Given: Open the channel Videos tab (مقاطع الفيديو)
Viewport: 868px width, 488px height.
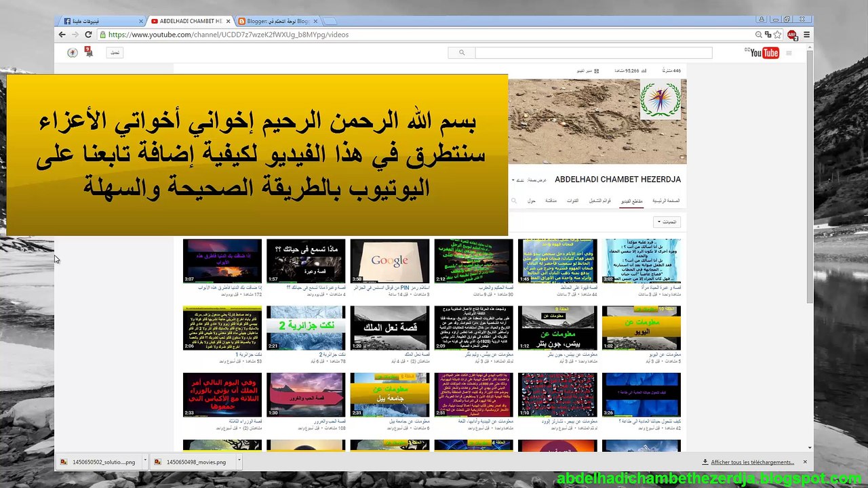Looking at the screenshot, I should click(x=632, y=201).
